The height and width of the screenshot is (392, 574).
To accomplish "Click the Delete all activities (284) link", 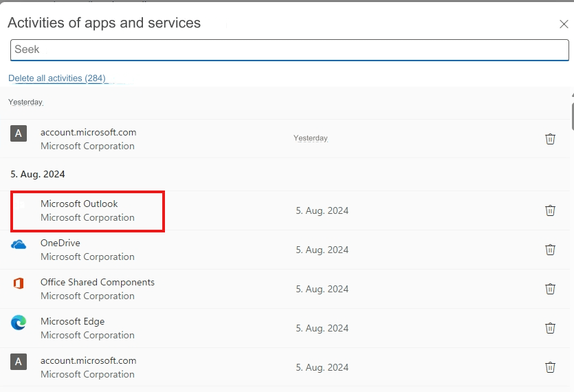I will coord(57,78).
